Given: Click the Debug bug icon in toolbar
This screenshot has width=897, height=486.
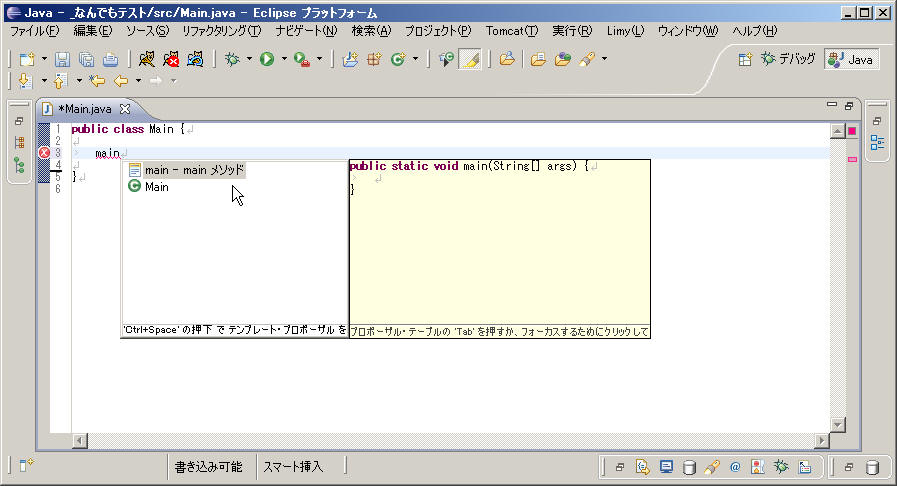Looking at the screenshot, I should click(x=232, y=59).
